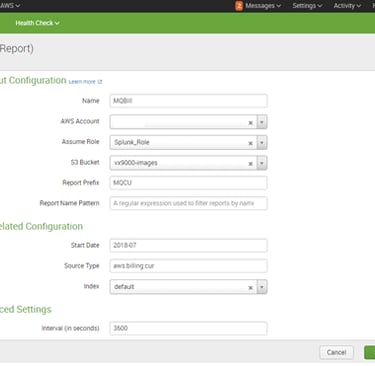375x366 pixels.
Task: Click the Report Name Pattern field
Action: tap(188, 203)
